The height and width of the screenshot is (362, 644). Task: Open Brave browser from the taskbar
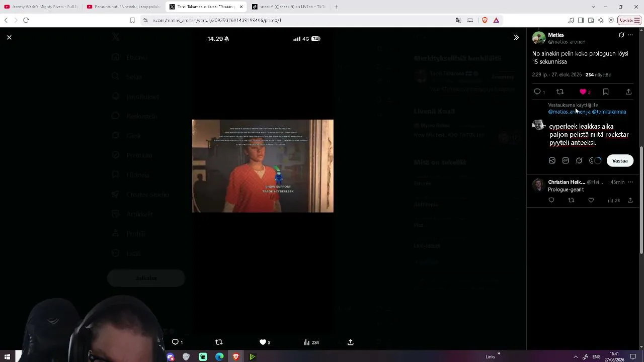tap(236, 356)
